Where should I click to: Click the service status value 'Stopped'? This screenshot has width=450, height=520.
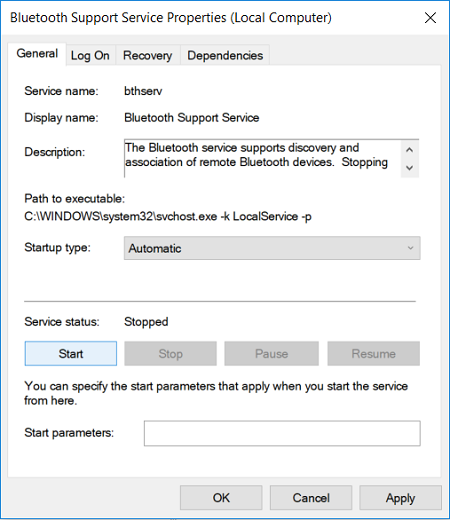[x=146, y=322]
